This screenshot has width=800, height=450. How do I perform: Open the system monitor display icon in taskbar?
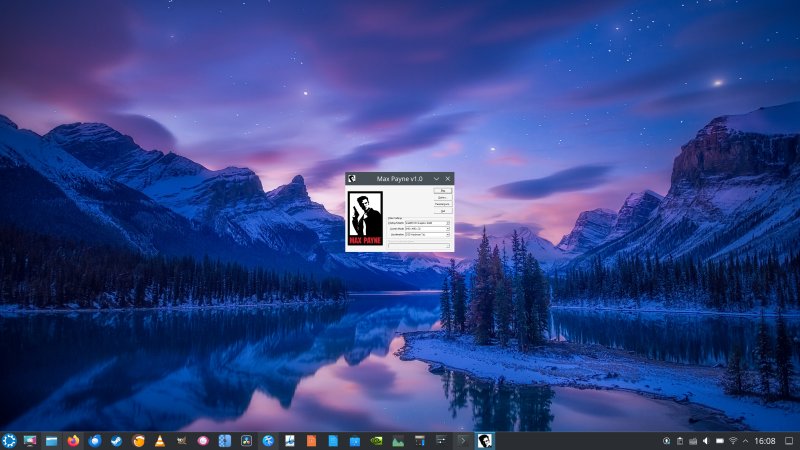[30, 441]
